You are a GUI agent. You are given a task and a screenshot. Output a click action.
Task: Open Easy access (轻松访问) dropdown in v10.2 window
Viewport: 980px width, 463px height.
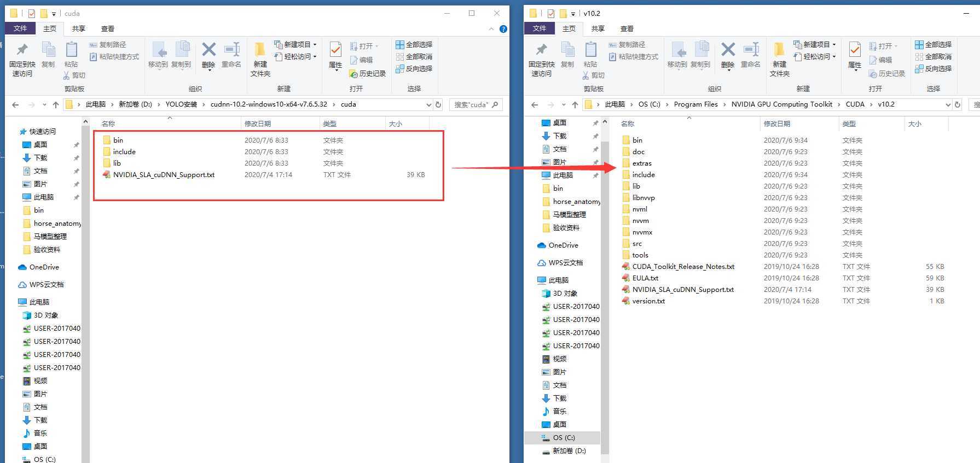tap(815, 56)
